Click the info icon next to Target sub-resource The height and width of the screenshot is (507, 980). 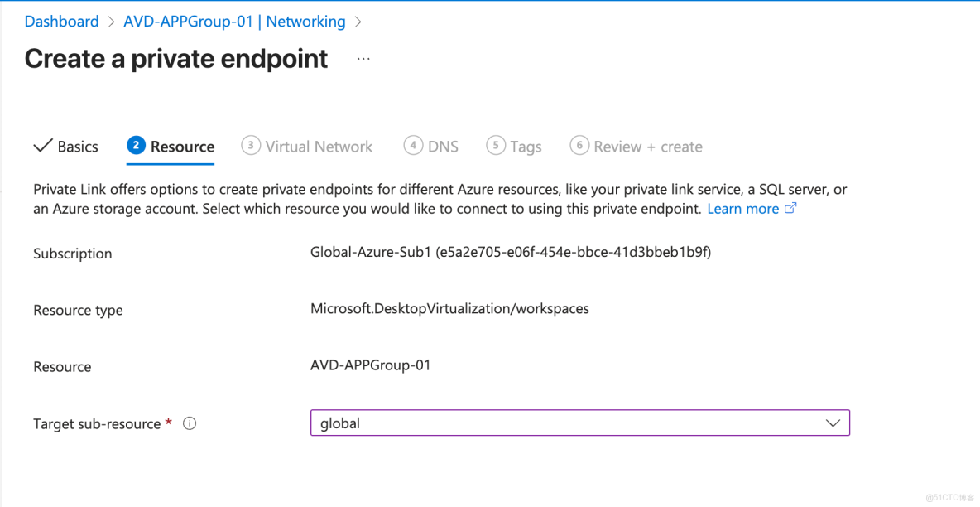(x=189, y=423)
